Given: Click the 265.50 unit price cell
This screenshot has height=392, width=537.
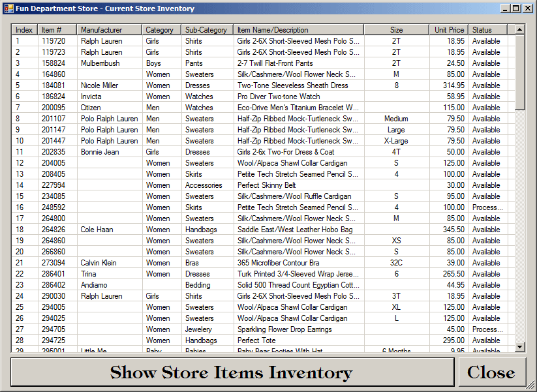Looking at the screenshot, I should click(453, 274).
